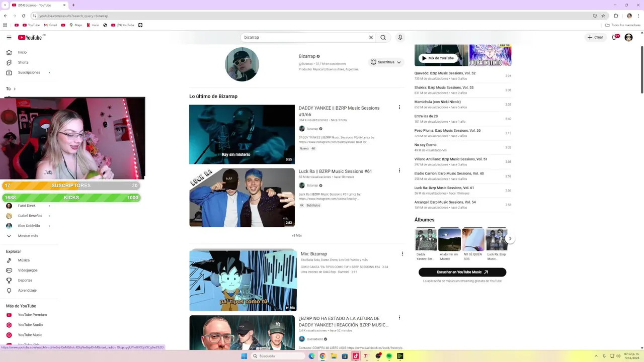This screenshot has height=362, width=644.
Task: Open Fand Dieck channel subscription
Action: point(27,206)
